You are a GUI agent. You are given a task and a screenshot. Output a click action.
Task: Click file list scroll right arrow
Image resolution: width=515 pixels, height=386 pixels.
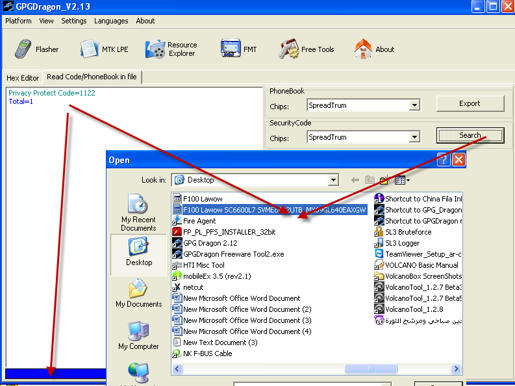(x=456, y=369)
